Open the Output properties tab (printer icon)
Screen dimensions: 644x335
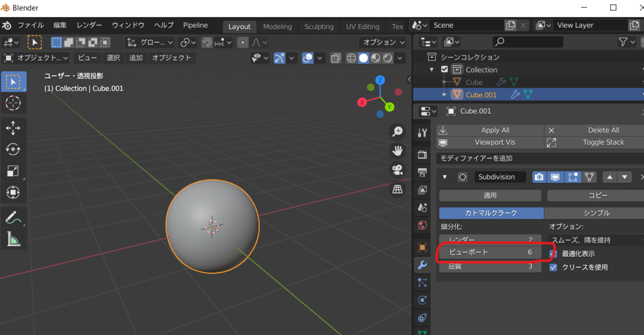[422, 172]
